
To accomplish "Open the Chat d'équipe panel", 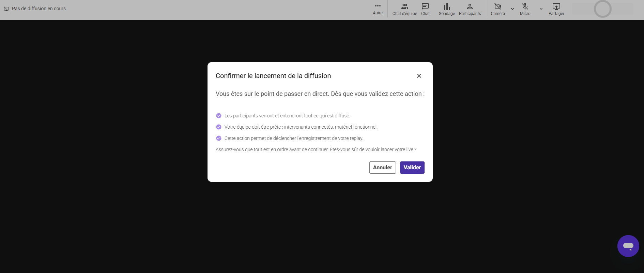I will click(x=404, y=9).
